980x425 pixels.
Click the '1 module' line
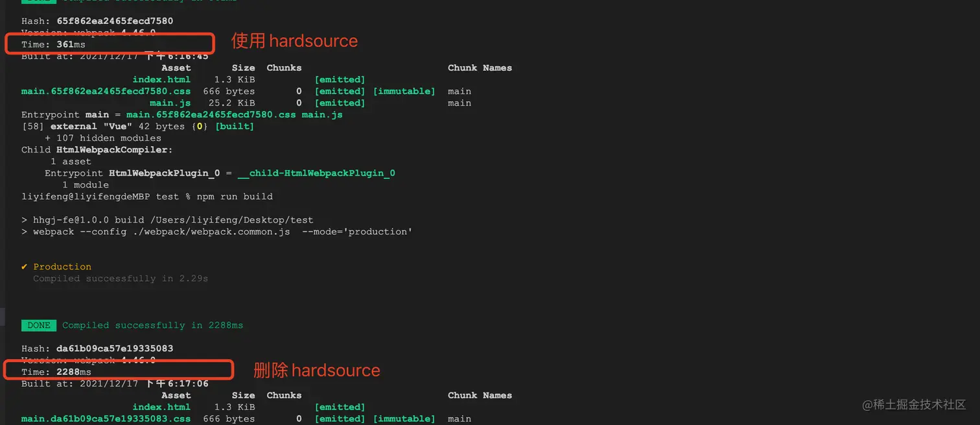tap(86, 184)
